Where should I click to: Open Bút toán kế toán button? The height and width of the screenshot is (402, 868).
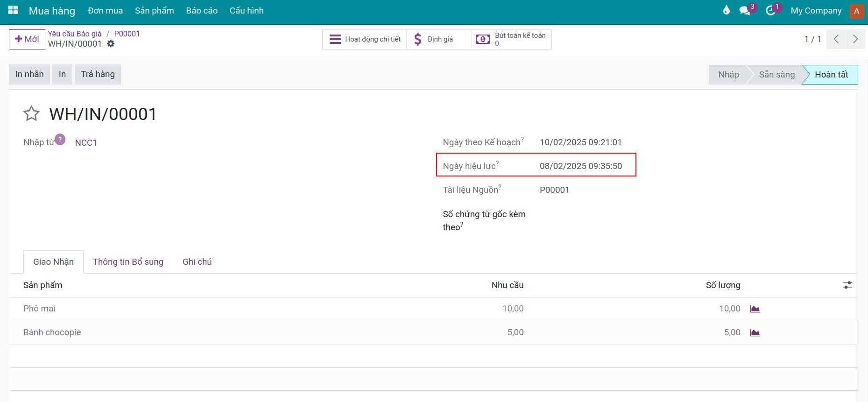[512, 39]
